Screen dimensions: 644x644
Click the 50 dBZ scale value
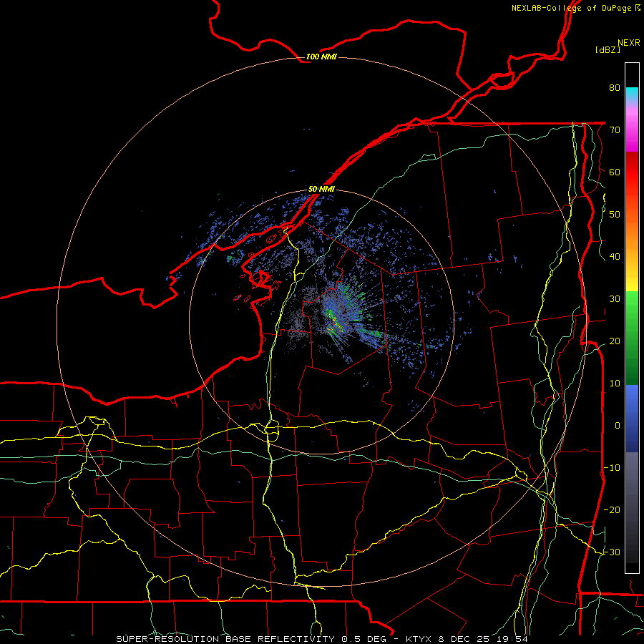(615, 215)
